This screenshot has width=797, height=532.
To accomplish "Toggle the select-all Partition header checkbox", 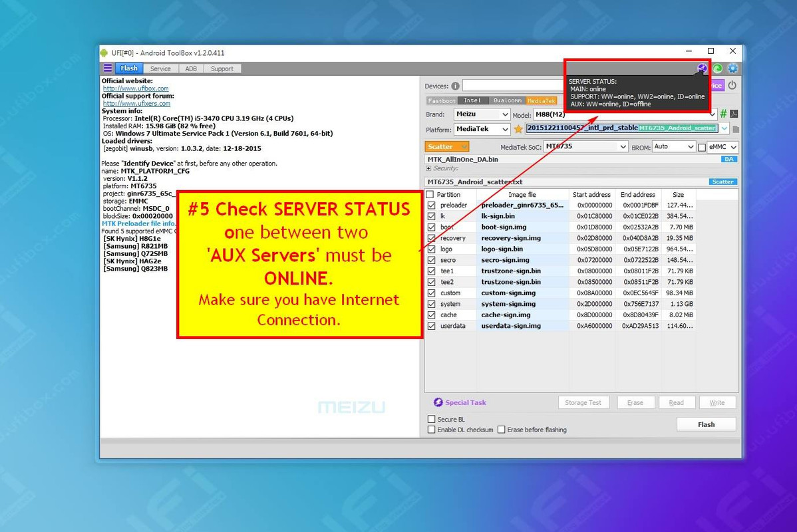I will [430, 195].
